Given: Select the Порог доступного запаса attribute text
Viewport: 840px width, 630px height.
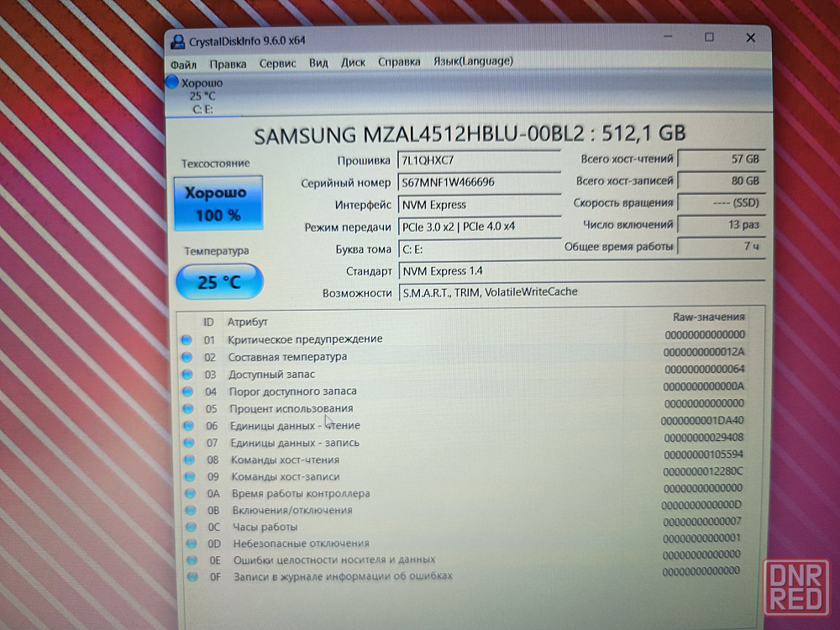Looking at the screenshot, I should pyautogui.click(x=292, y=391).
